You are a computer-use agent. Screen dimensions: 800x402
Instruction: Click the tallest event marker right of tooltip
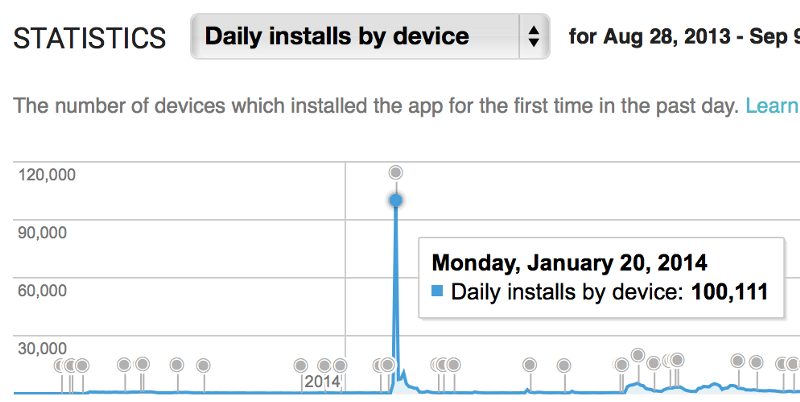(x=638, y=355)
